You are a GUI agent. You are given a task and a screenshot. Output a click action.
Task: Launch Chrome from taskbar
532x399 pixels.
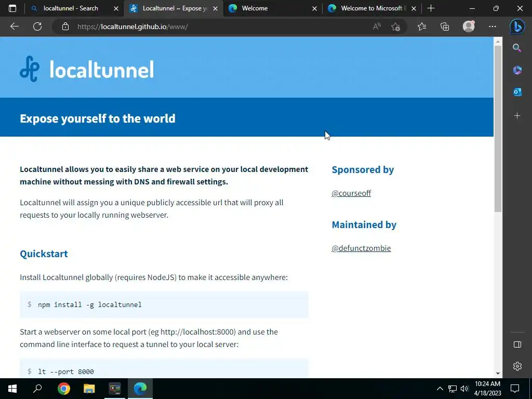click(63, 389)
